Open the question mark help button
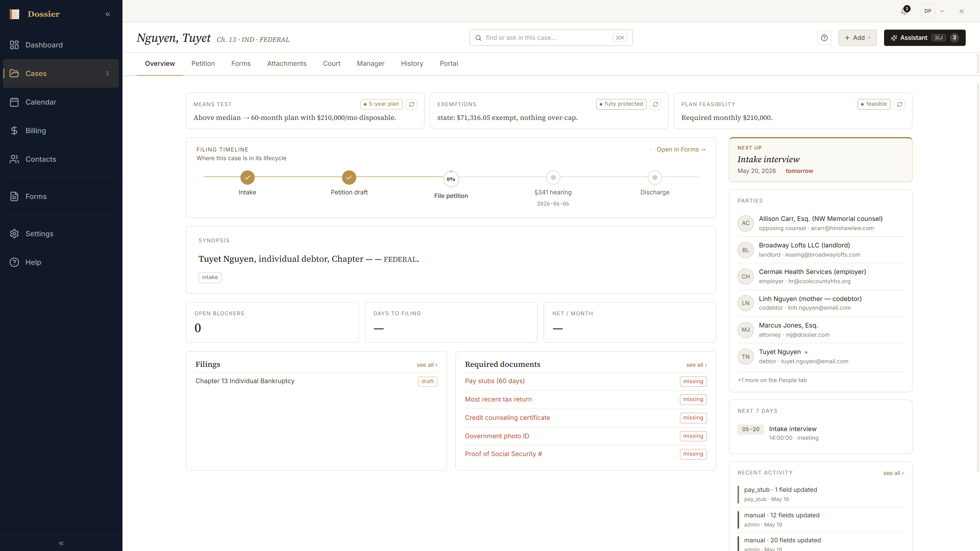This screenshot has height=551, width=980. (x=824, y=38)
